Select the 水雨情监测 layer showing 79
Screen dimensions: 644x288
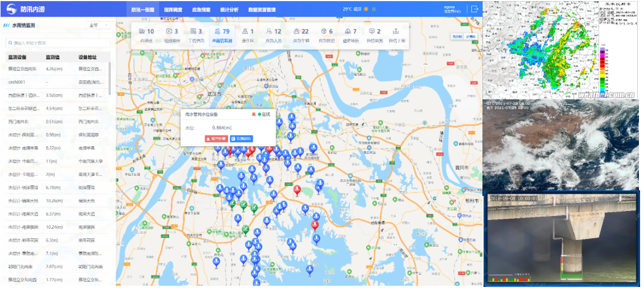(221, 36)
